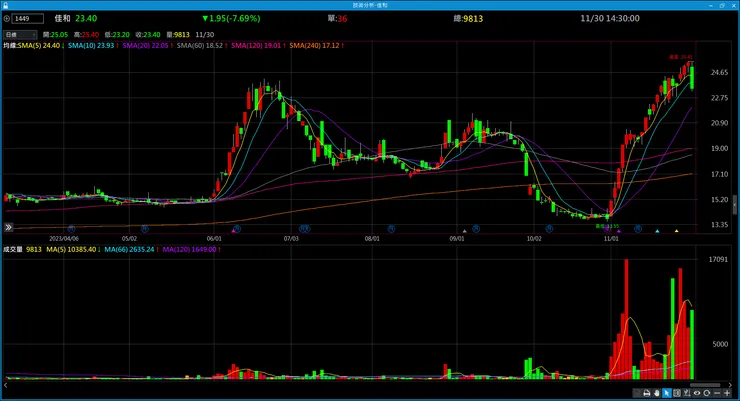Click the 開:25.05 open price value
The image size is (740, 401).
coord(55,35)
